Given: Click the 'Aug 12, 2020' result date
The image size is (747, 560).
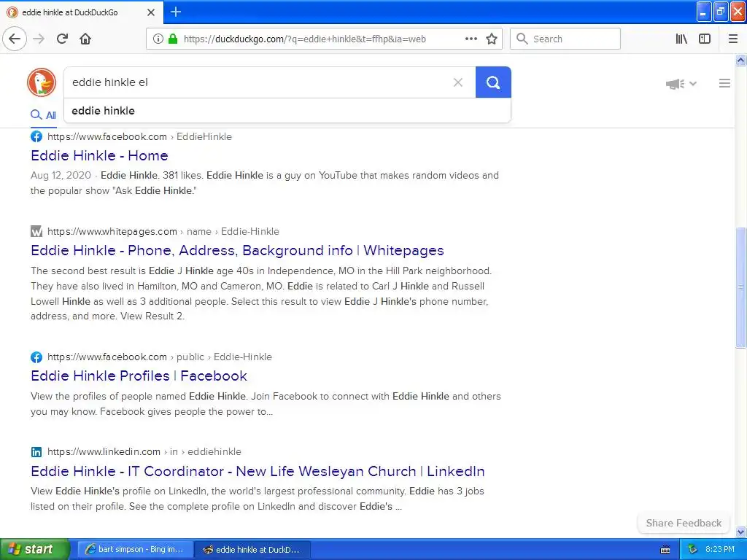Looking at the screenshot, I should pos(61,175).
